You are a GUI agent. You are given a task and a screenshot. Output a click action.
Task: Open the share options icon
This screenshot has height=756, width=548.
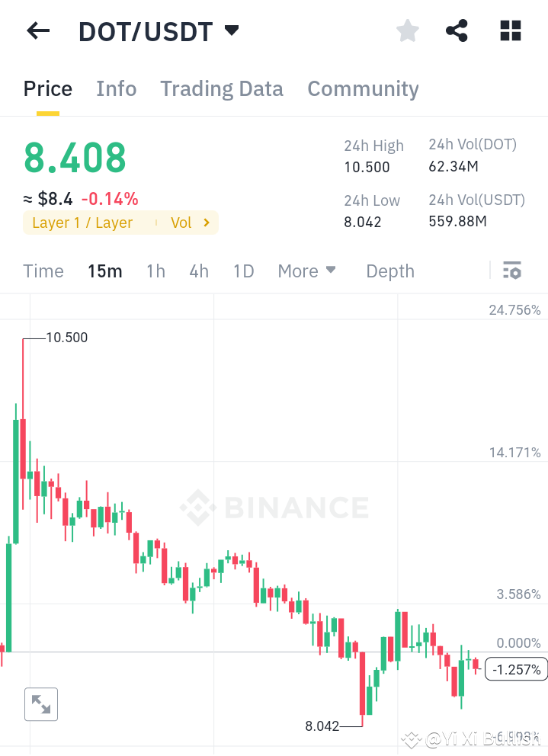457,30
